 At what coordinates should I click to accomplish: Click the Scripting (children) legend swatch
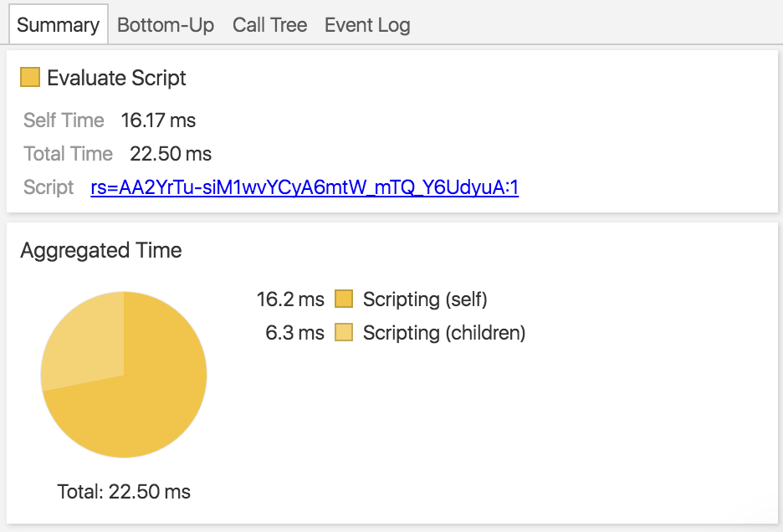pyautogui.click(x=344, y=333)
